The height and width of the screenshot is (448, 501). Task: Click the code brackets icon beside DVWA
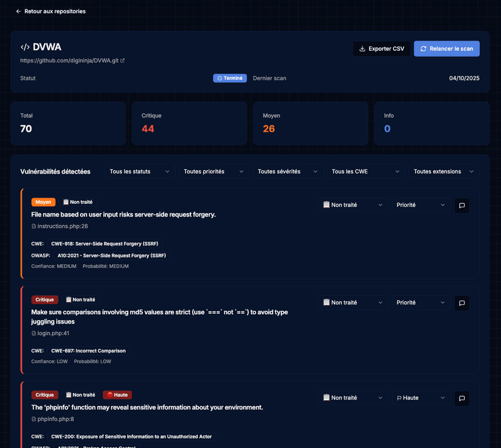coord(25,47)
